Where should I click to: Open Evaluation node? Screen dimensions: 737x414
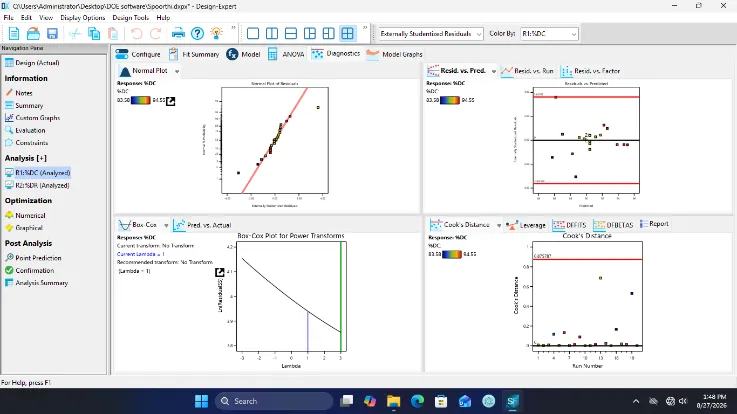(25, 131)
